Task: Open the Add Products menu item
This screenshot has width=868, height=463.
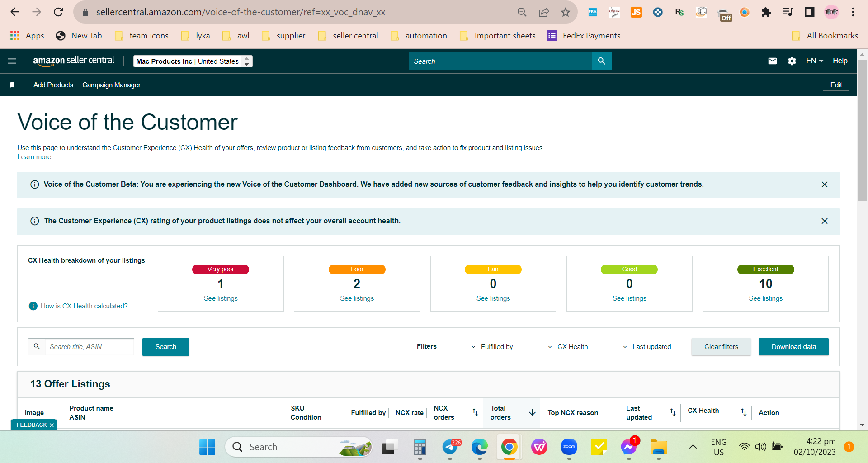Action: 53,85
